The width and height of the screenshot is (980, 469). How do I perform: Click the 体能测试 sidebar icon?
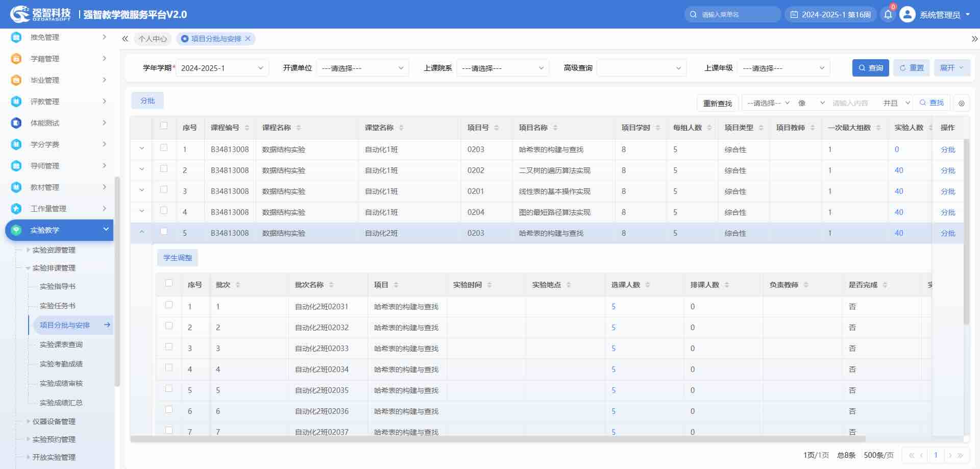click(x=16, y=123)
